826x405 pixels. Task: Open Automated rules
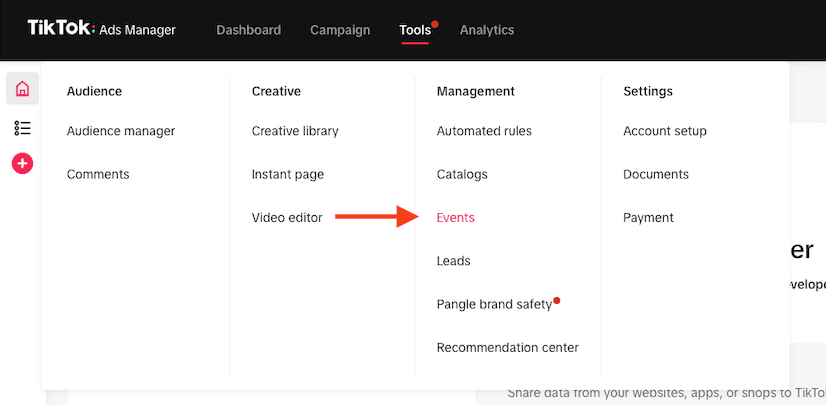pyautogui.click(x=484, y=131)
